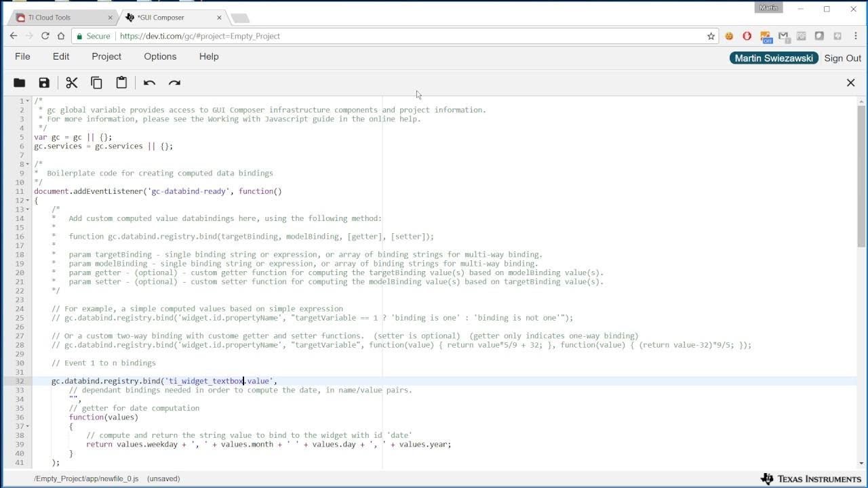Image resolution: width=868 pixels, height=488 pixels.
Task: Click the PDF extension icon
Action: click(801, 36)
